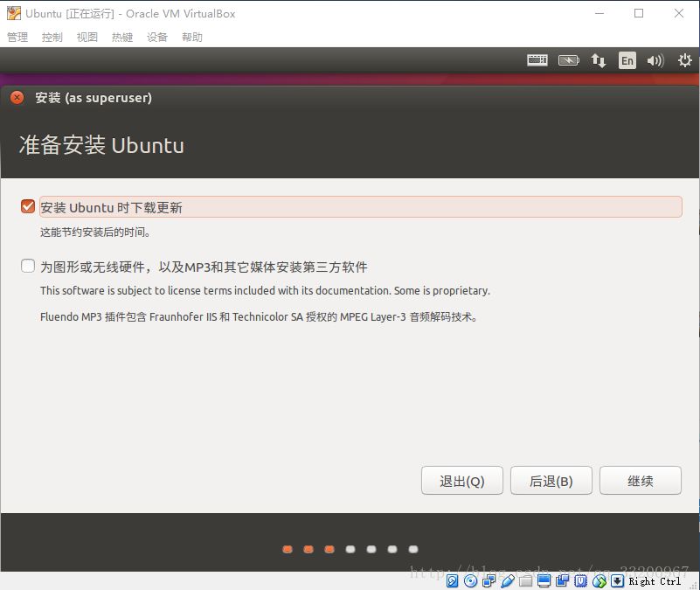
Task: Open the network connections indicator
Action: (599, 60)
